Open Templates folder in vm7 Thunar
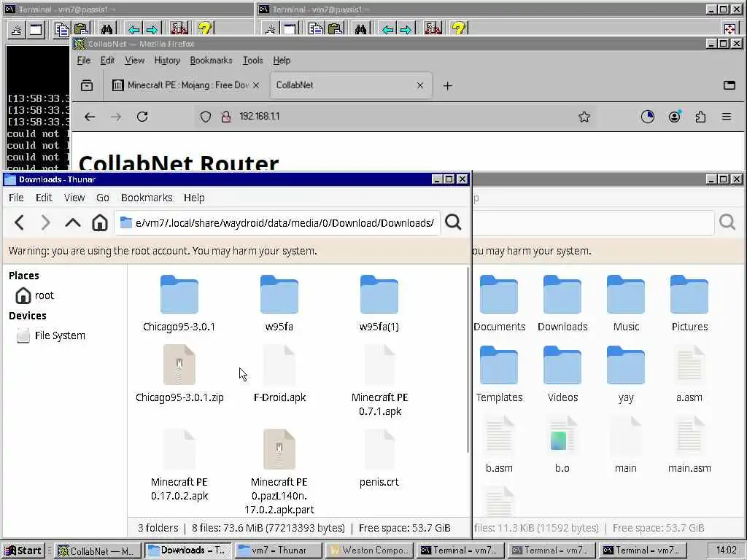The image size is (747, 560). [x=499, y=374]
